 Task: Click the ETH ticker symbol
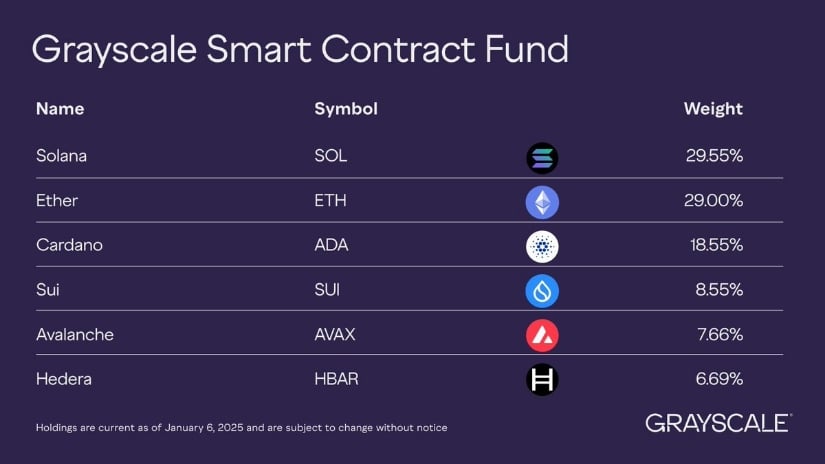pyautogui.click(x=330, y=200)
